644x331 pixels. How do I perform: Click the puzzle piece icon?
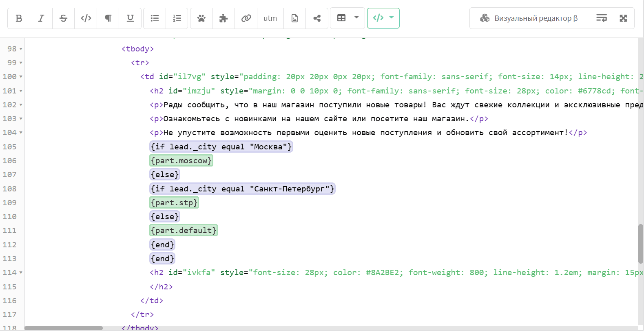[x=224, y=18]
